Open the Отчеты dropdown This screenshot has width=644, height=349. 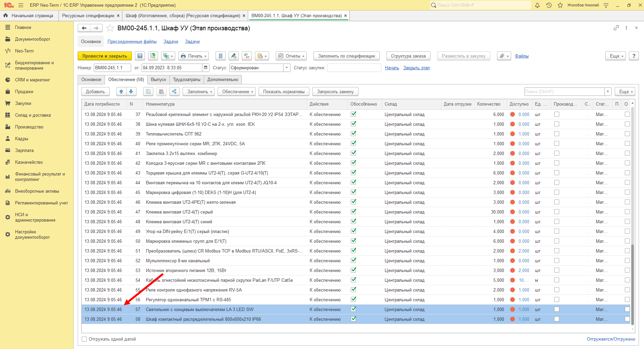click(x=291, y=56)
